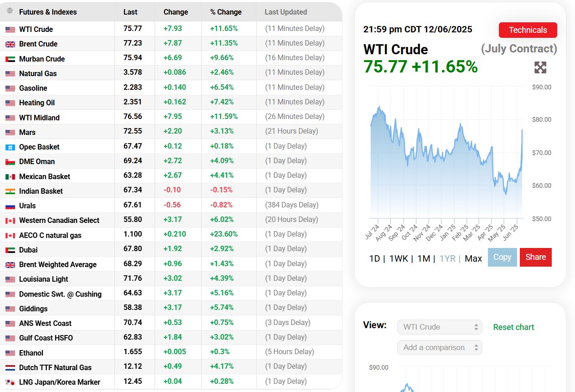Open the Western Canadian Select link
Image resolution: width=575 pixels, height=392 pixels.
[x=59, y=220]
